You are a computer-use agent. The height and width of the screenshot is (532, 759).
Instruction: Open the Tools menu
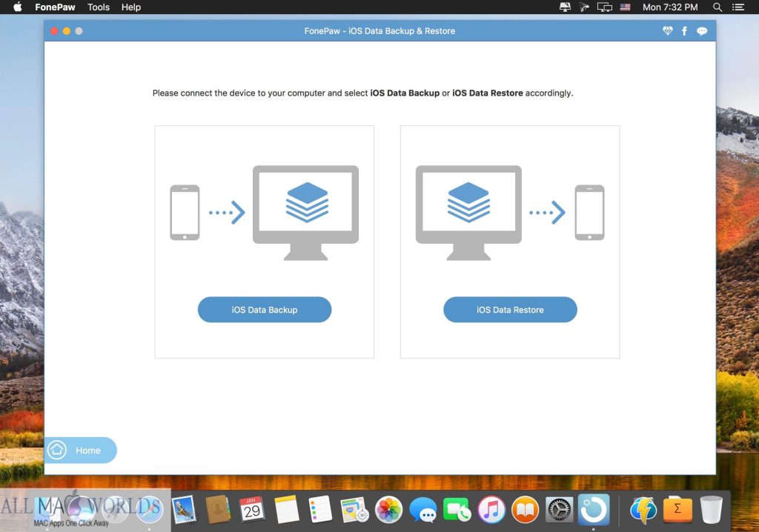[99, 7]
